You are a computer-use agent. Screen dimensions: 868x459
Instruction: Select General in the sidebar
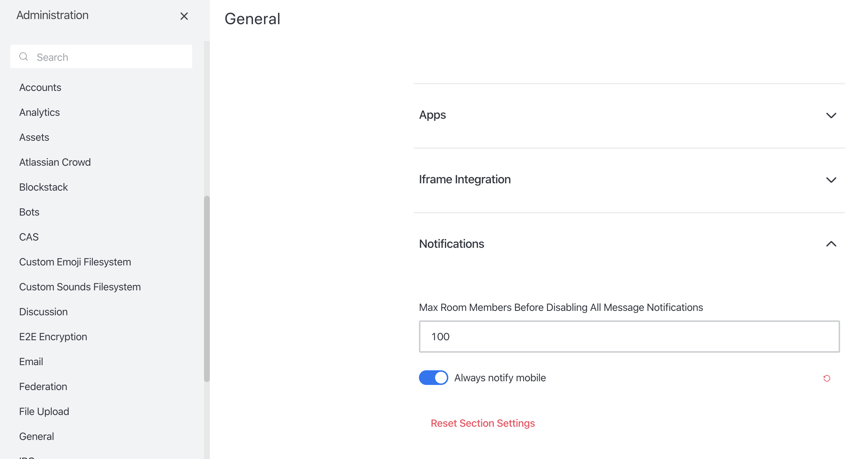tap(37, 436)
